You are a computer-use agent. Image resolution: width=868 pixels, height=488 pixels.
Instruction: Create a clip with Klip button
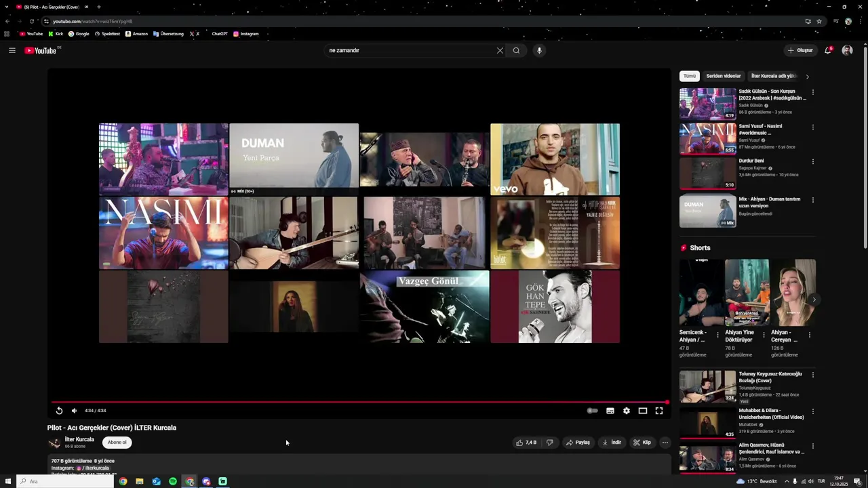tap(642, 443)
